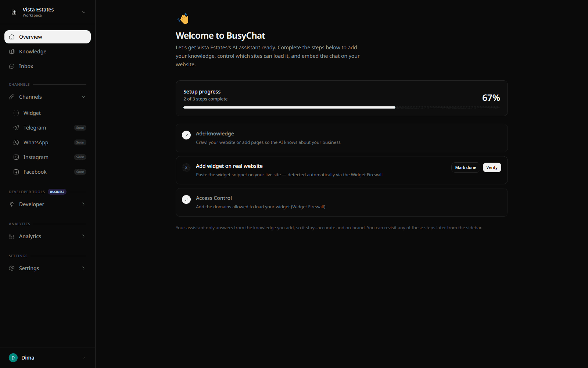This screenshot has width=588, height=368.
Task: Collapse the Channels group chevron
Action: pos(83,97)
